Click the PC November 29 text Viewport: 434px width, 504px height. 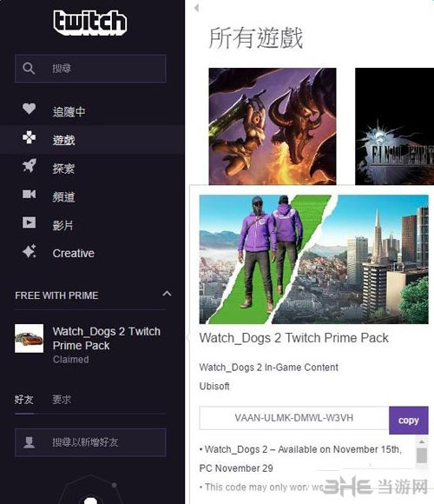tap(236, 468)
